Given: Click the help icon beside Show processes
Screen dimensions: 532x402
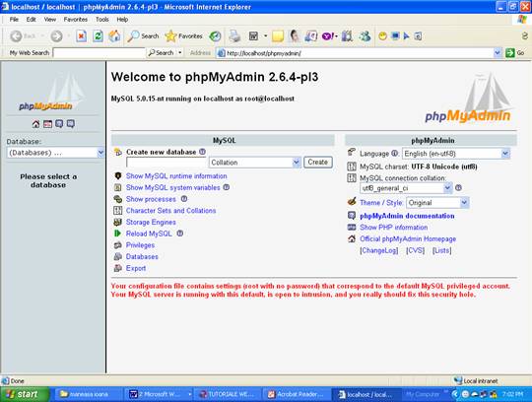Looking at the screenshot, I should 184,199.
